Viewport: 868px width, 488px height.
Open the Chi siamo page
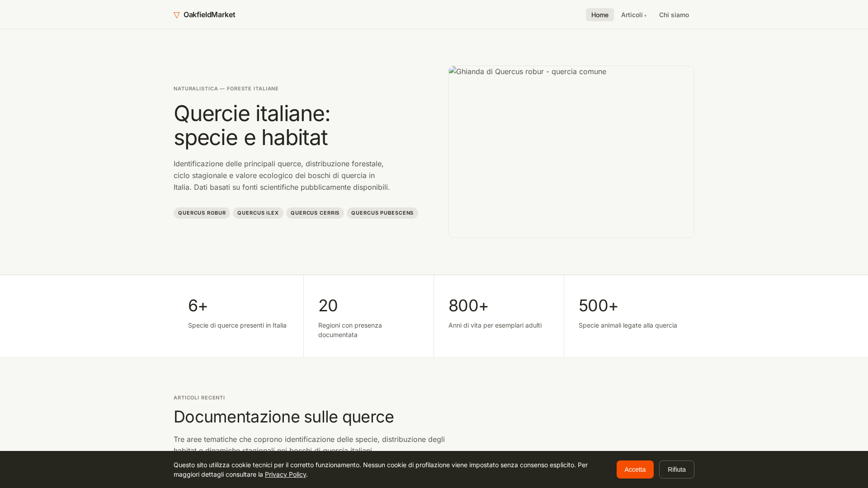click(674, 15)
